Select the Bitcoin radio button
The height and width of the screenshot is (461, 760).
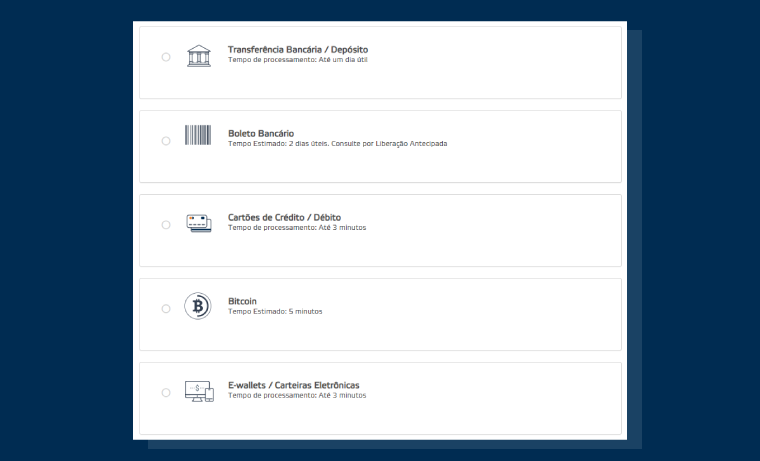(x=166, y=309)
